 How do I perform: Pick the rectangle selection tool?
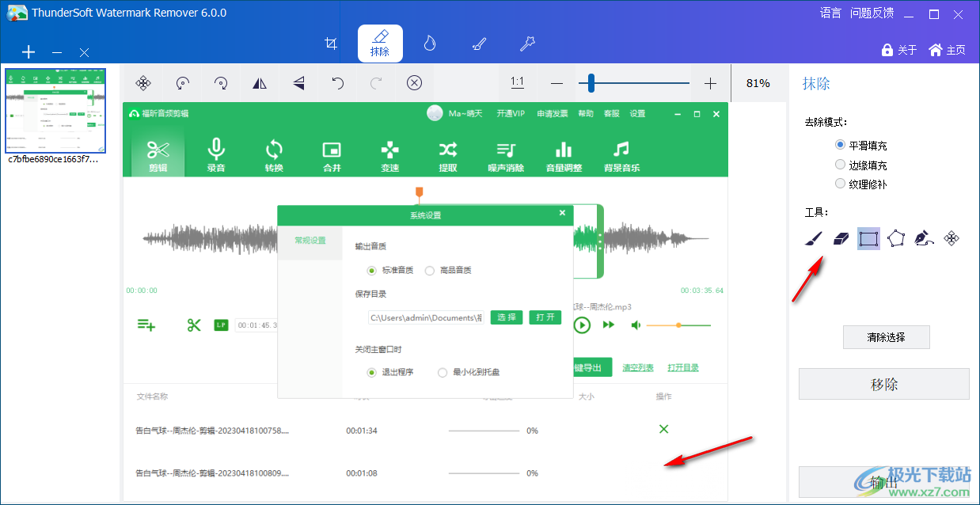(x=868, y=238)
